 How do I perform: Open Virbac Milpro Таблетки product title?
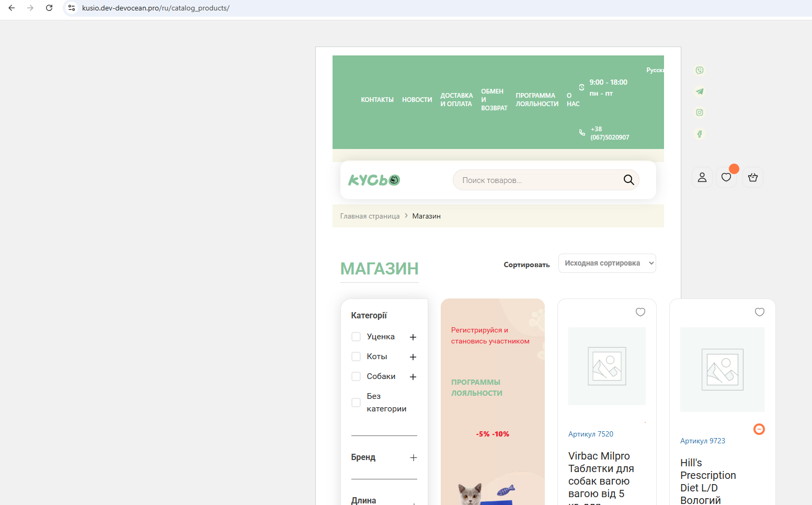coord(601,478)
